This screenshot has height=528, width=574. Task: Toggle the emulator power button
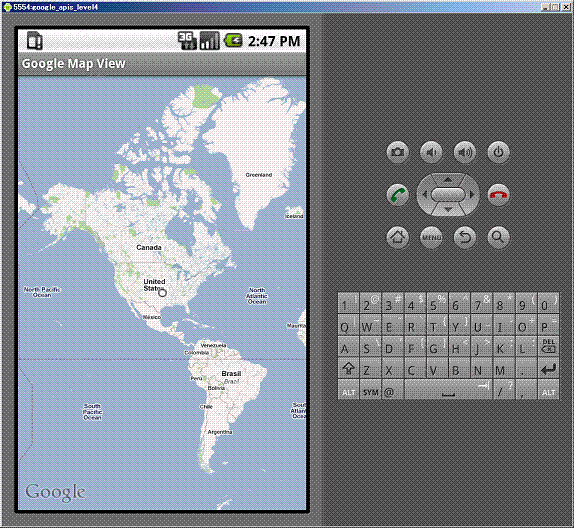(x=498, y=152)
